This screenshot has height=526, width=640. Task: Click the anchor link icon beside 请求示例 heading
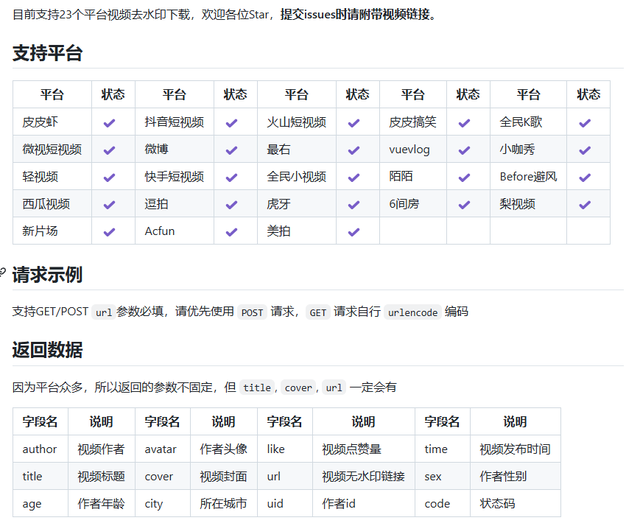[x=4, y=273]
